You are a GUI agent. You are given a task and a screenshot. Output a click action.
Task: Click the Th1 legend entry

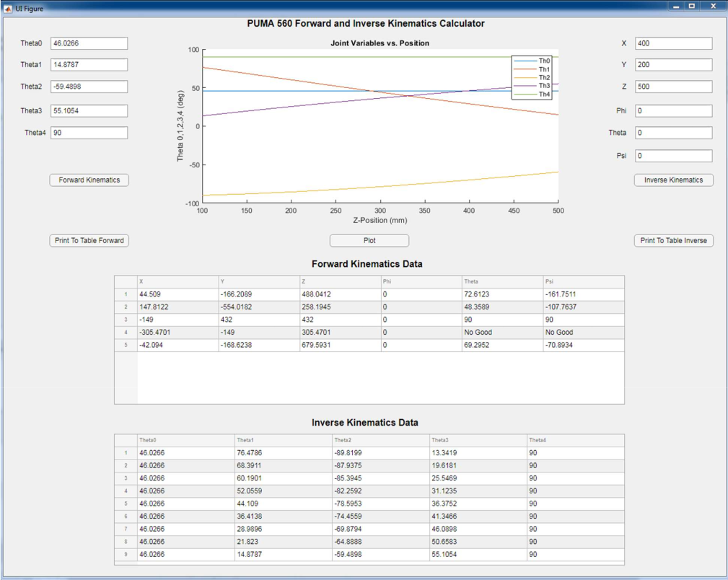pyautogui.click(x=532, y=69)
